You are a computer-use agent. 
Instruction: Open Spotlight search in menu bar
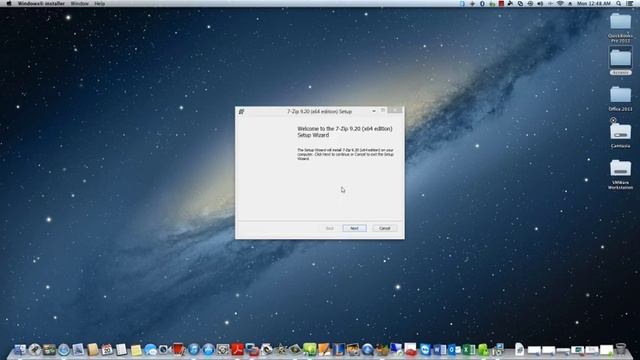[618, 3]
